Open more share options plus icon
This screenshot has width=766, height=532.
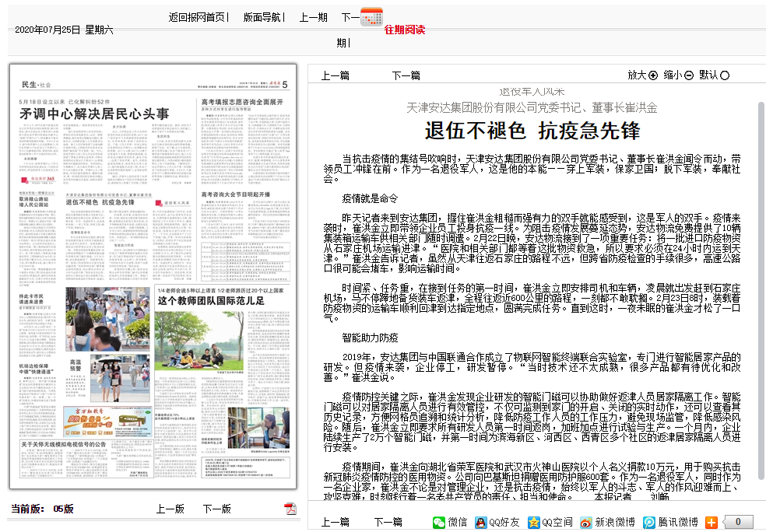pyautogui.click(x=711, y=523)
